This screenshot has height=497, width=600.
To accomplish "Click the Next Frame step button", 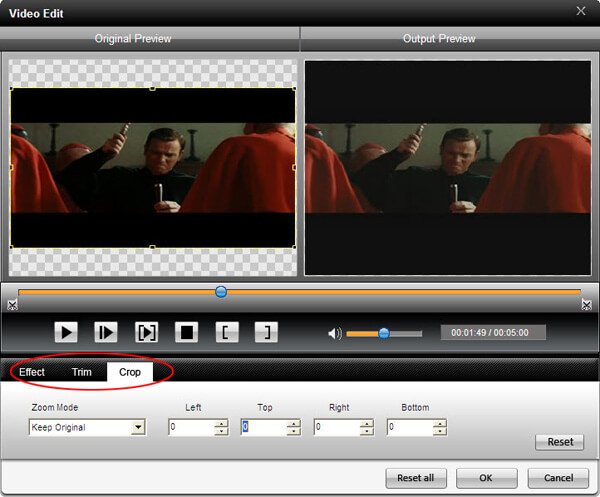I will click(106, 332).
